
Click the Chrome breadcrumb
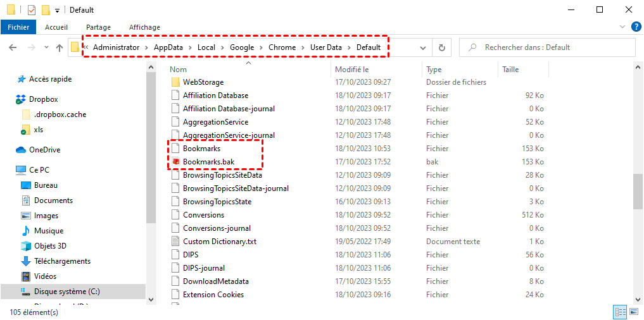point(282,47)
